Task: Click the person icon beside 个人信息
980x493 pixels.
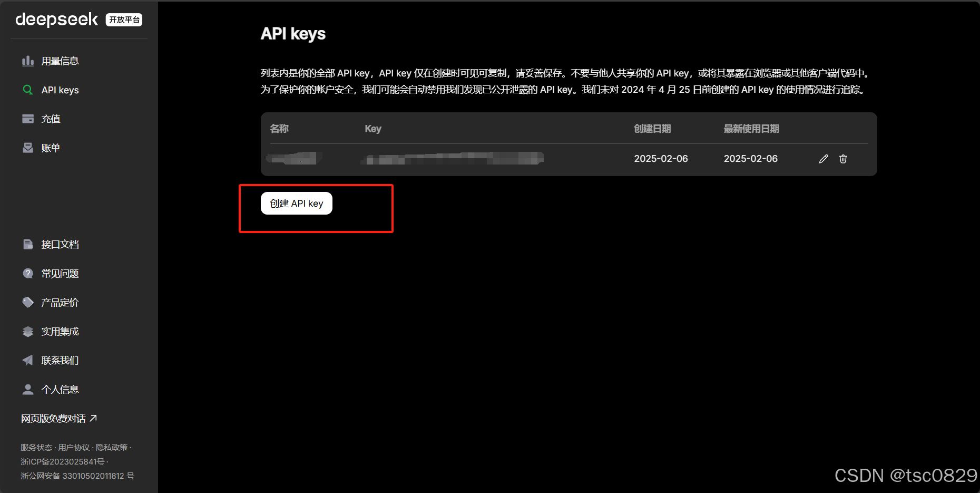Action: click(x=28, y=389)
